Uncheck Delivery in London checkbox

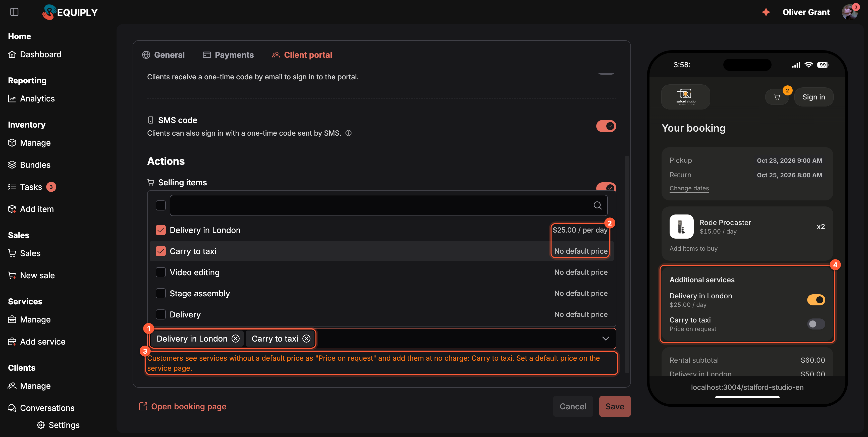pyautogui.click(x=161, y=230)
